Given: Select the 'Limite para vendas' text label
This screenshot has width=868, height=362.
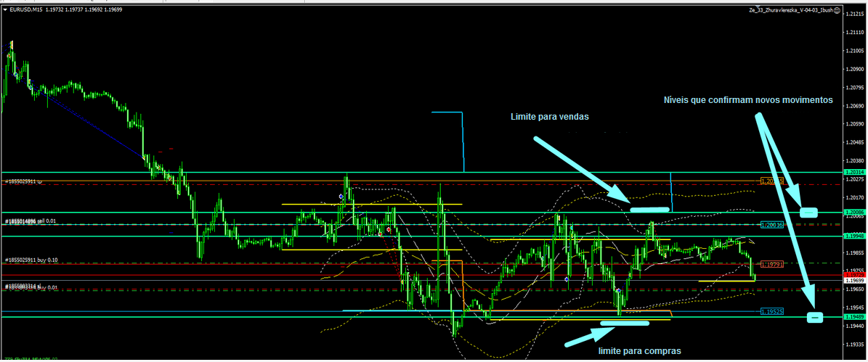Looking at the screenshot, I should pos(548,116).
